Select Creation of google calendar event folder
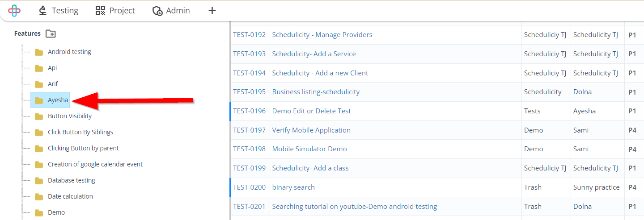 (x=95, y=164)
